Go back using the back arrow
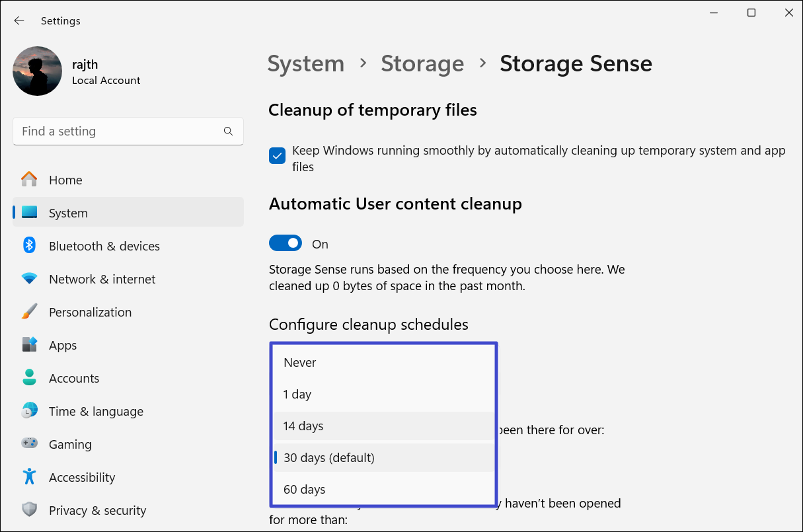The image size is (803, 532). (19, 21)
